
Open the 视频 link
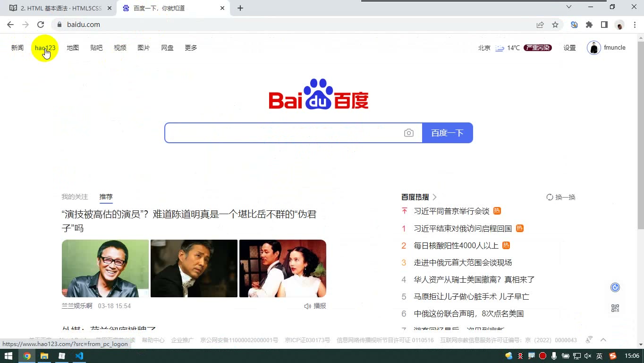120,48
